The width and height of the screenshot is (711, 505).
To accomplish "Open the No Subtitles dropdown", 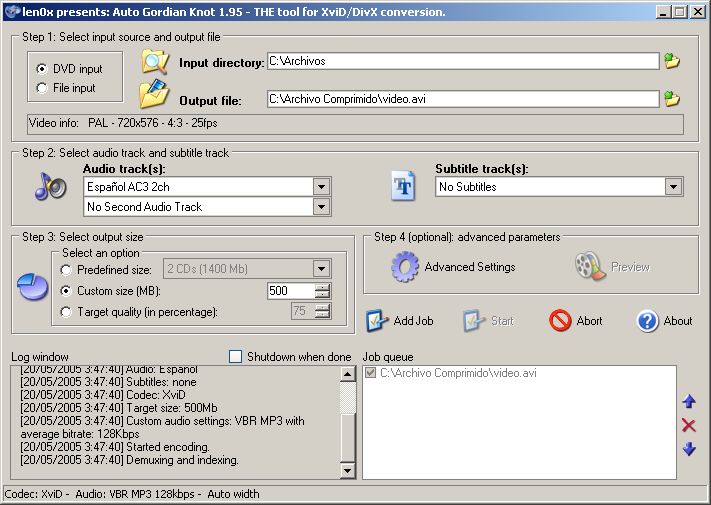I will [674, 186].
